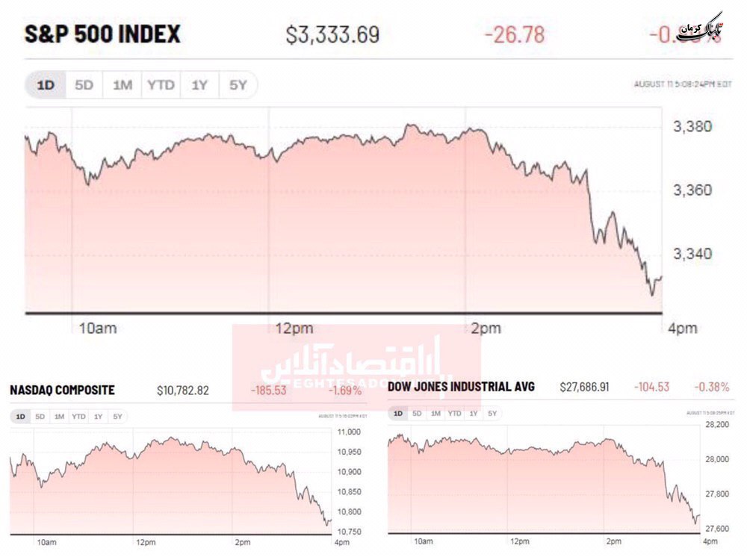Screen dimensions: 747x560
Task: Select 5D range on the Nasdaq chart
Action: (40, 417)
